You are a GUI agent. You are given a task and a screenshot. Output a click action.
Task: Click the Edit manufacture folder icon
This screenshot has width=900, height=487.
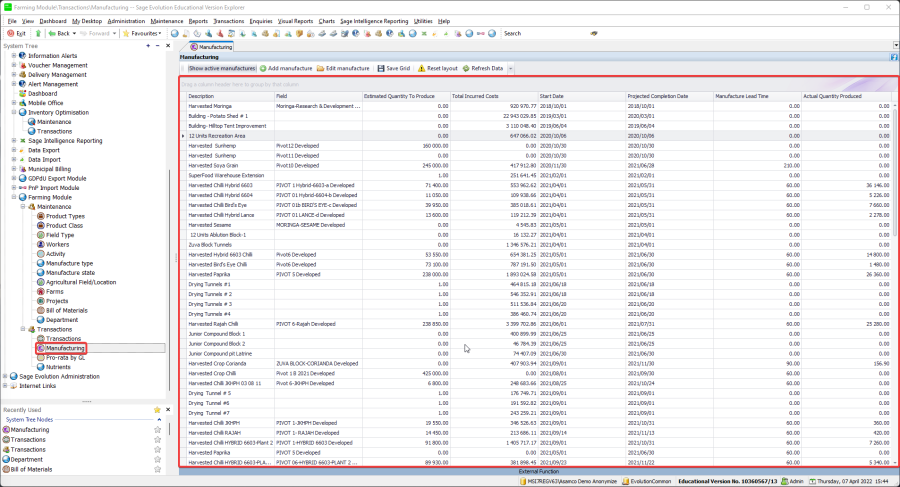[320, 68]
